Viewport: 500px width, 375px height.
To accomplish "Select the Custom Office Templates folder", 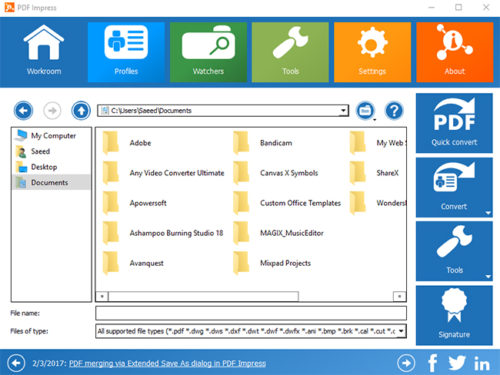I will [287, 203].
